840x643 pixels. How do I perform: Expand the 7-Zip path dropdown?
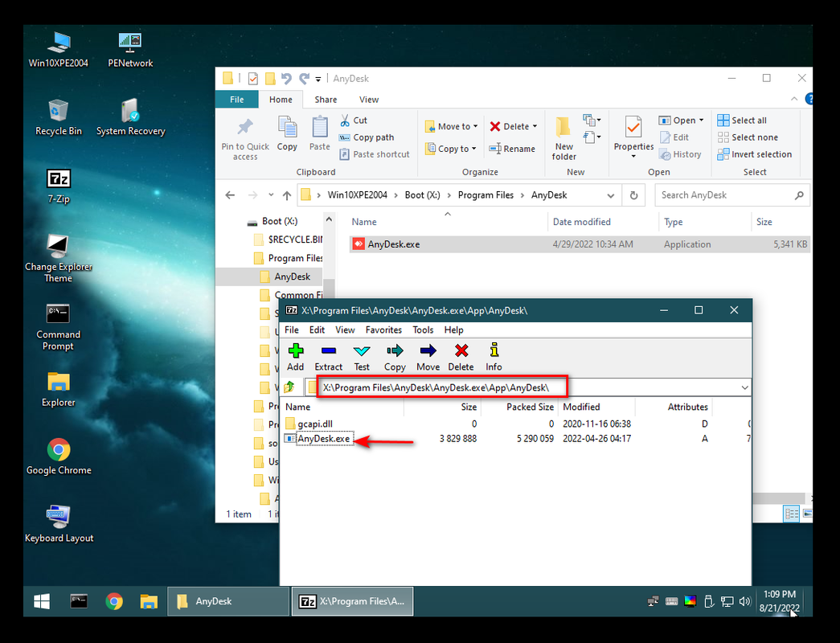pos(744,387)
